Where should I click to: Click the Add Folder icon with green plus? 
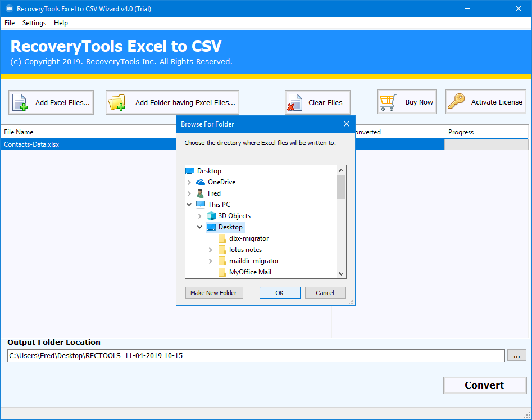116,102
